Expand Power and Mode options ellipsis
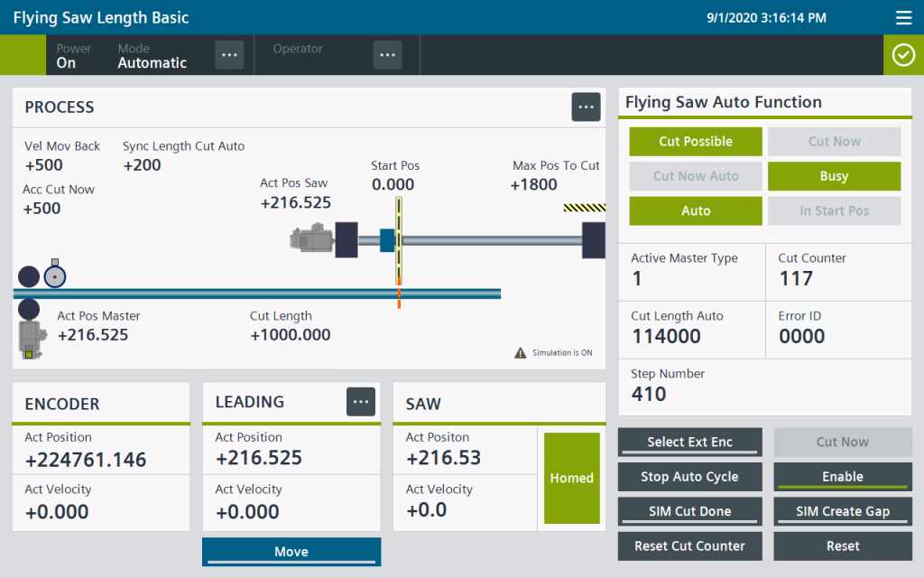This screenshot has width=924, height=578. [229, 55]
